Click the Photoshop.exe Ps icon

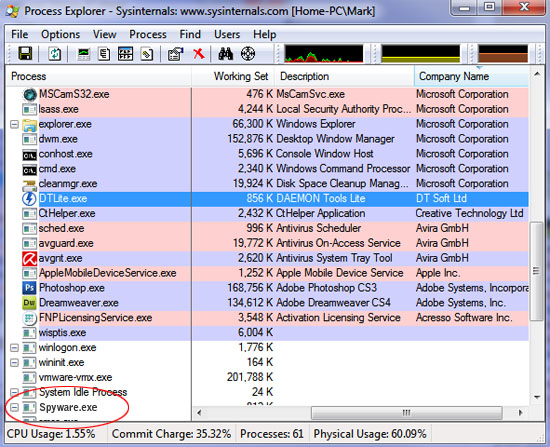(x=29, y=288)
